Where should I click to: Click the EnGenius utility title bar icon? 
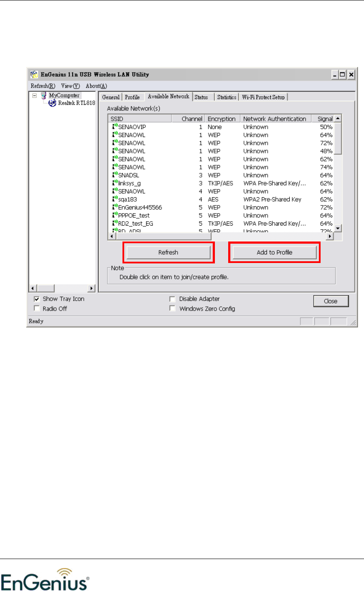(x=34, y=74)
